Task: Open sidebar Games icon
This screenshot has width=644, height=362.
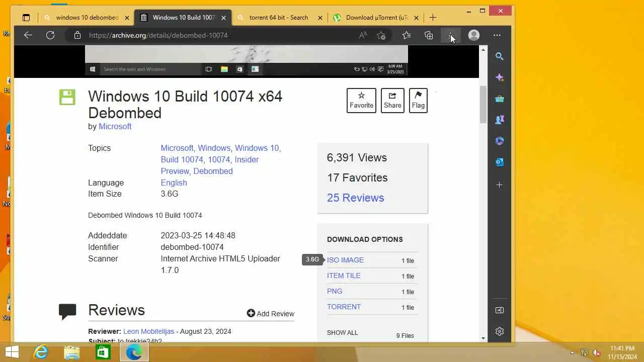Action: tap(500, 120)
